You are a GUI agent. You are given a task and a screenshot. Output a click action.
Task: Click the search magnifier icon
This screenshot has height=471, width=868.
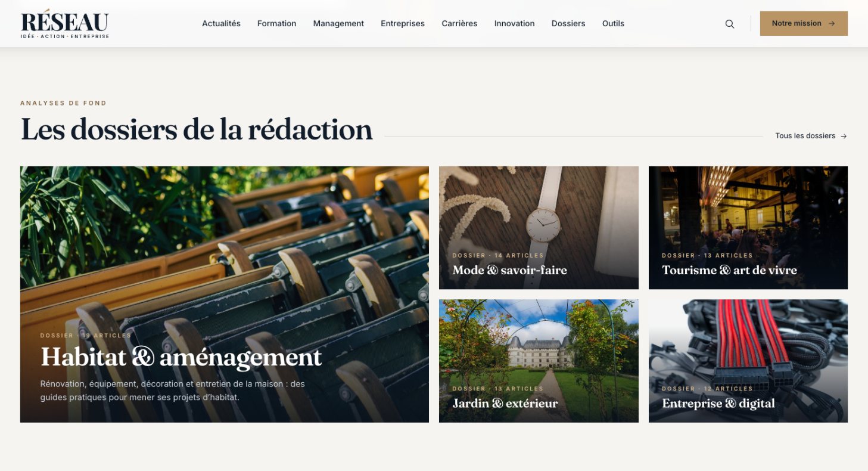point(729,24)
